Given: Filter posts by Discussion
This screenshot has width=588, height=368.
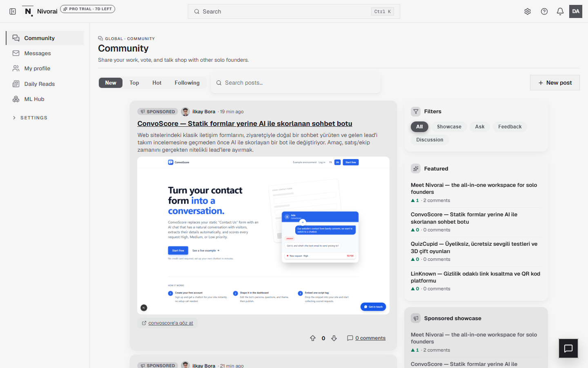Looking at the screenshot, I should tap(430, 140).
